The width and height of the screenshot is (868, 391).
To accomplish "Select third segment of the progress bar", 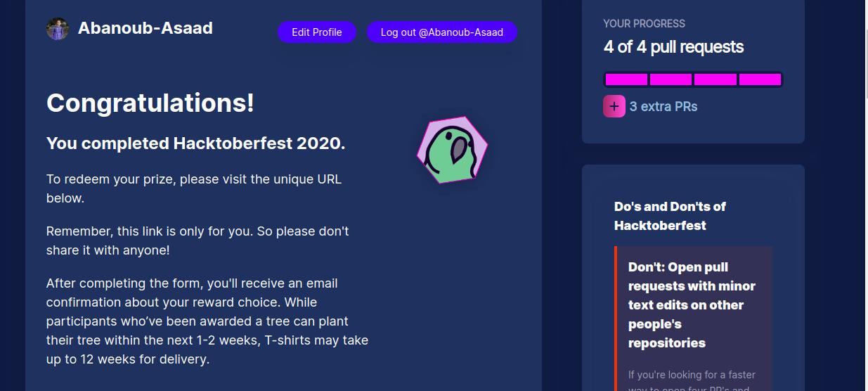I will click(x=715, y=79).
